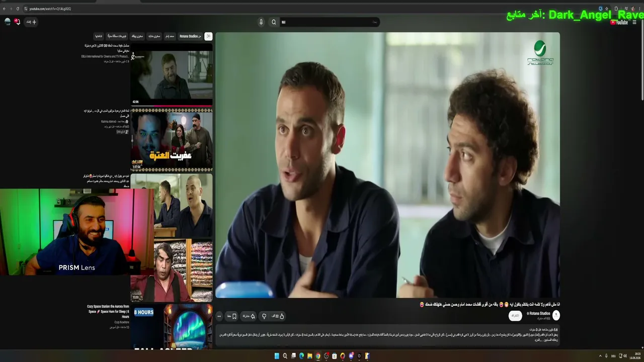Select the 'محمد إمام' filter chip
Image resolution: width=644 pixels, height=362 pixels.
170,36
